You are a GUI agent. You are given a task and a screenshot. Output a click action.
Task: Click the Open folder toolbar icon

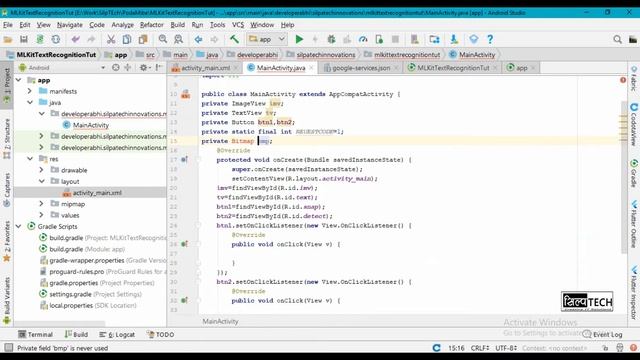click(8, 40)
